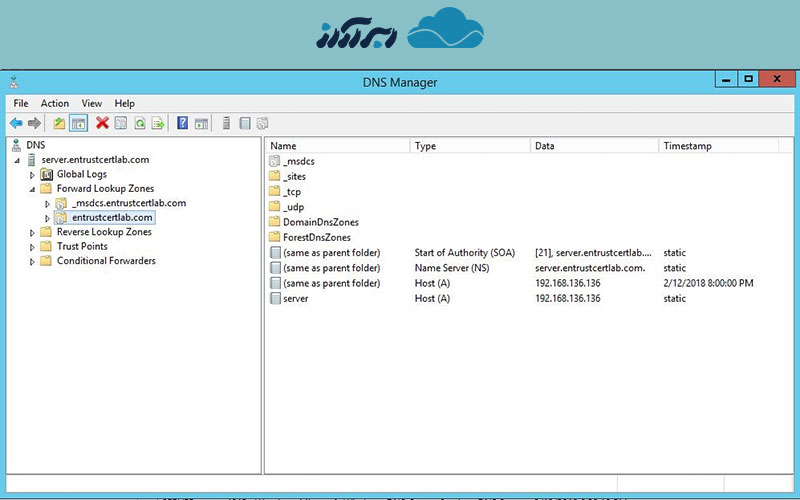Expand the Reverse Lookup Zones node
Screen dimensions: 800x500
point(32,233)
